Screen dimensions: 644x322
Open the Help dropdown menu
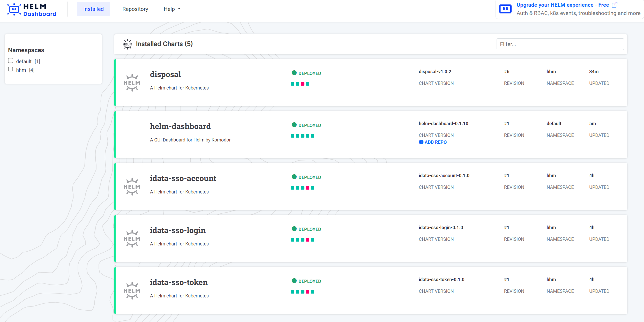pos(172,9)
